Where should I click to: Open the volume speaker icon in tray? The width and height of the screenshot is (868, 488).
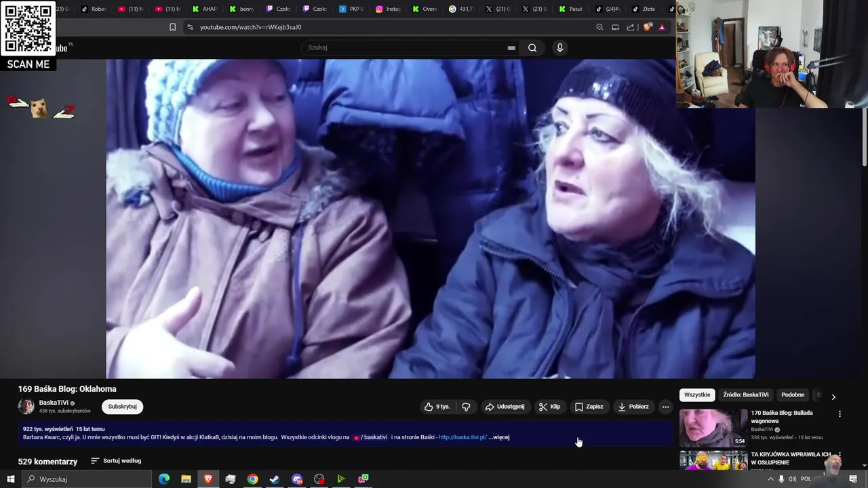(792, 479)
